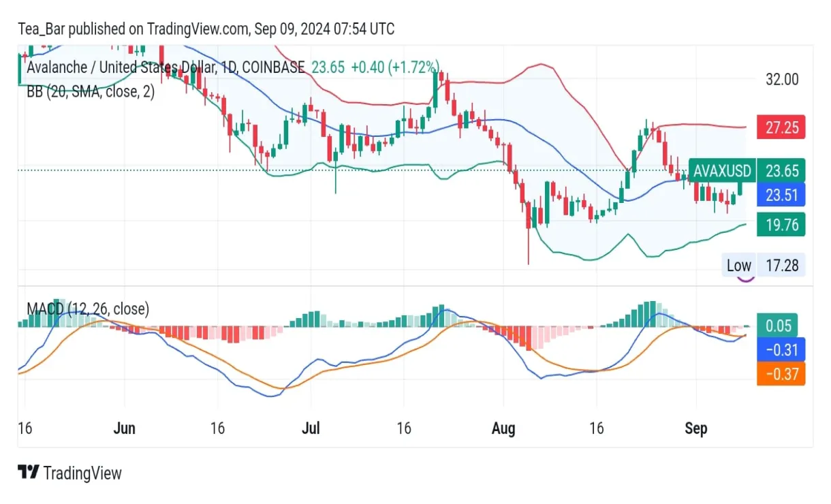Select the Sep label on the time axis
The image size is (831, 504).
696,428
